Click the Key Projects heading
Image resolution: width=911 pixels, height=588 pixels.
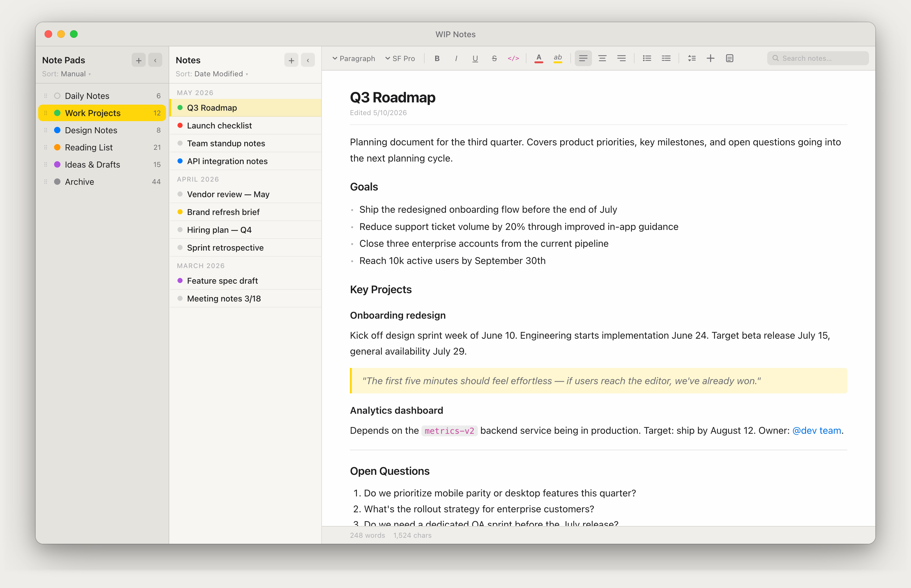(381, 290)
